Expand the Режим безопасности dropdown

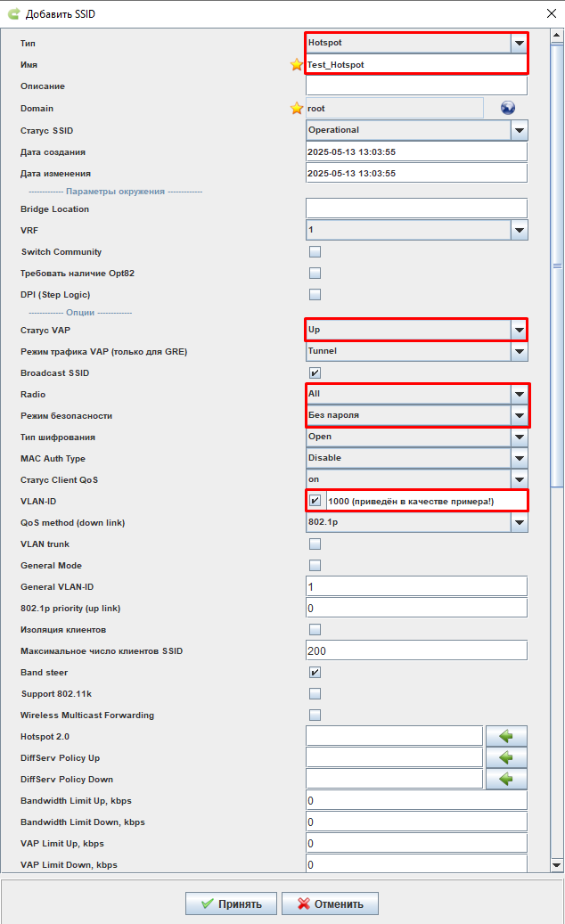519,415
